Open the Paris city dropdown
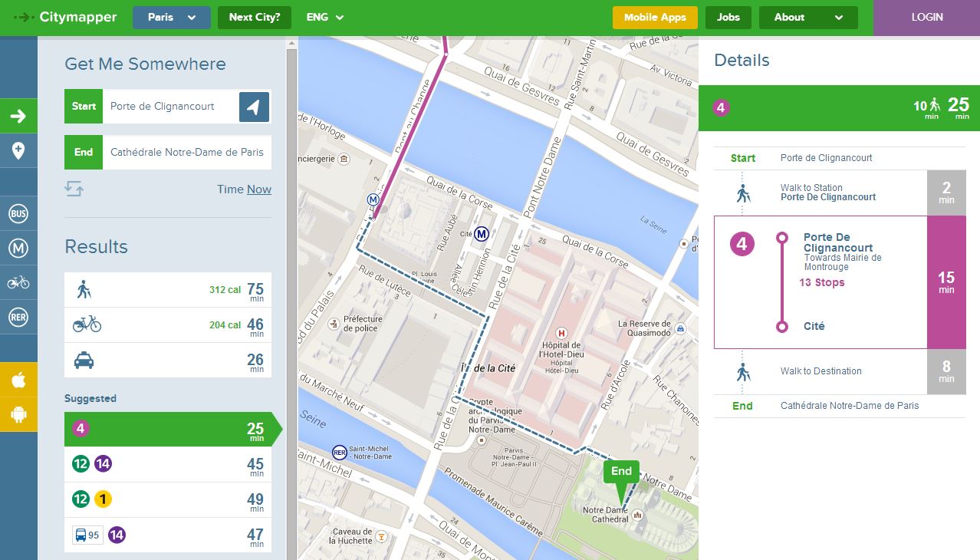The height and width of the screenshot is (560, 980). click(x=172, y=17)
